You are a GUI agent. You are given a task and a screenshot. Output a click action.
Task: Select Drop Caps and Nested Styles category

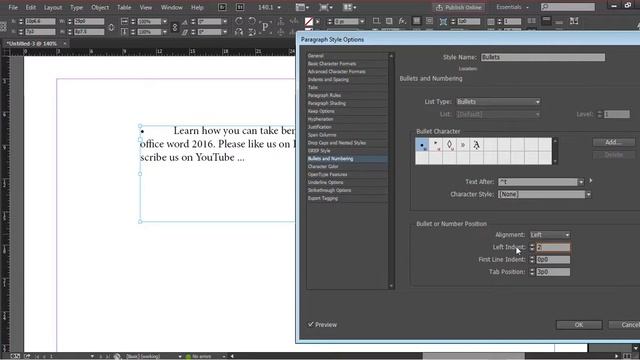pyautogui.click(x=337, y=143)
